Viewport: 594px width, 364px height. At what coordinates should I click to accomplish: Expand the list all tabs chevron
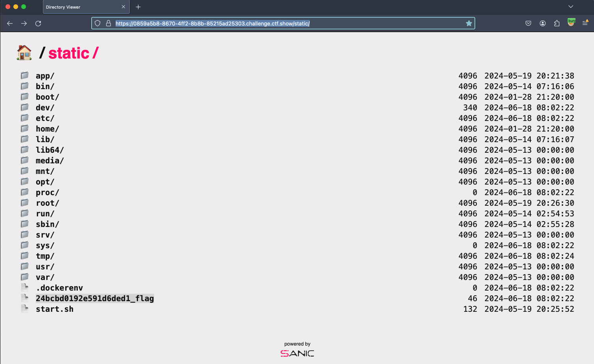coord(570,7)
